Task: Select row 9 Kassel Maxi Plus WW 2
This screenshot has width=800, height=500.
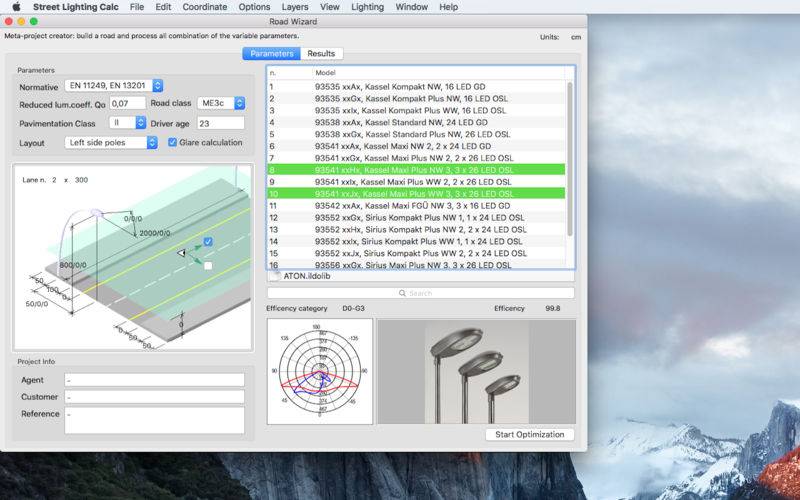Action: tap(416, 182)
